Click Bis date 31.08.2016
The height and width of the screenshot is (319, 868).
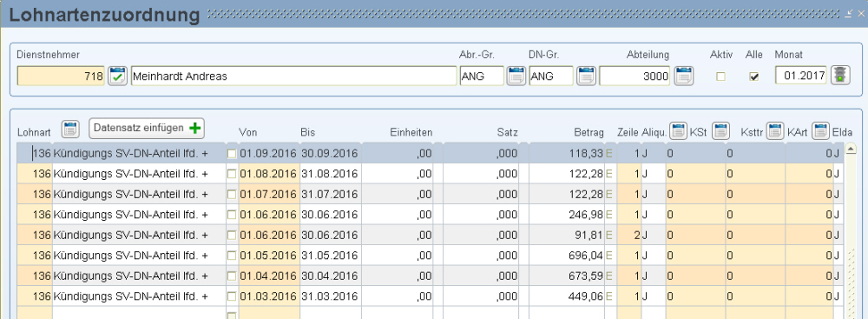(330, 174)
